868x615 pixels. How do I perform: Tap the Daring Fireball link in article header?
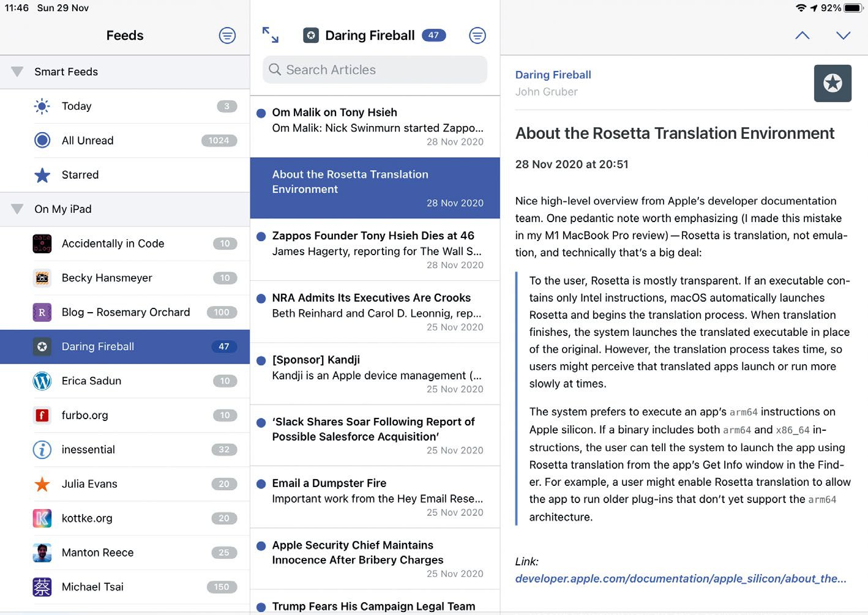[x=553, y=75]
